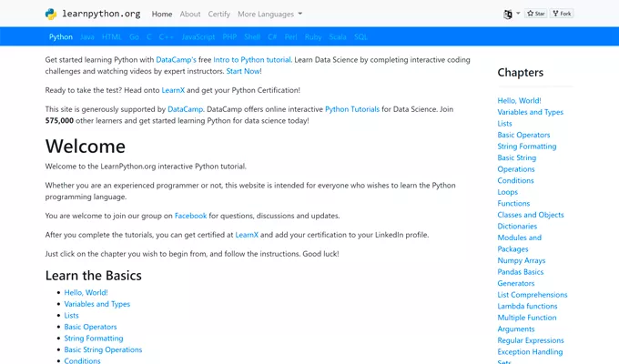
Task: Click the Facebook group link
Action: (190, 216)
